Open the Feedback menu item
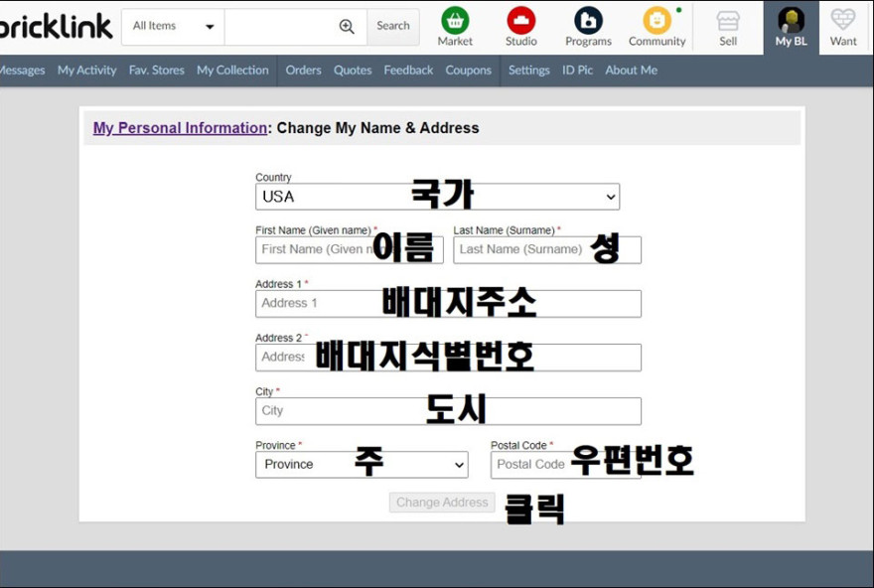The width and height of the screenshot is (874, 588). [408, 71]
